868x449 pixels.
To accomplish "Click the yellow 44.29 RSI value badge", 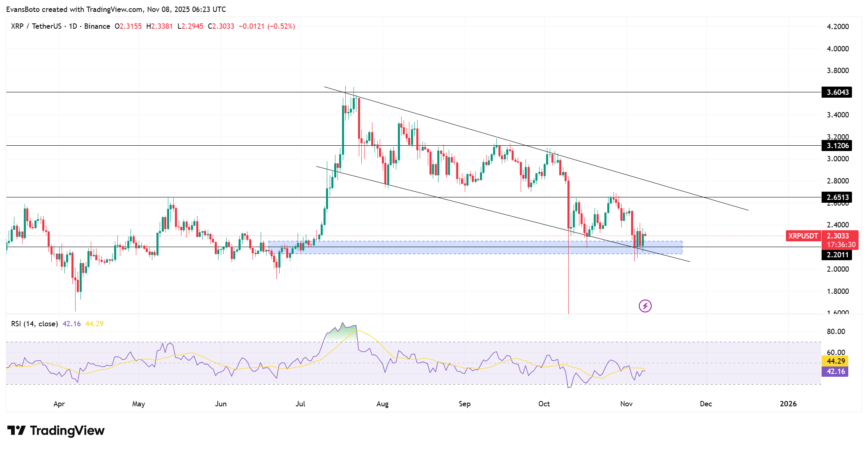I will point(834,361).
